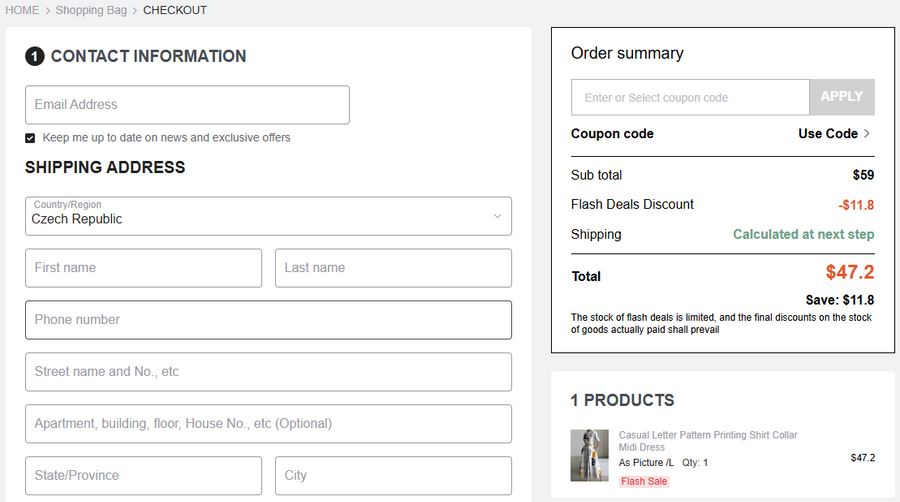
Task: Open the midi dress product thumbnail
Action: coord(589,456)
